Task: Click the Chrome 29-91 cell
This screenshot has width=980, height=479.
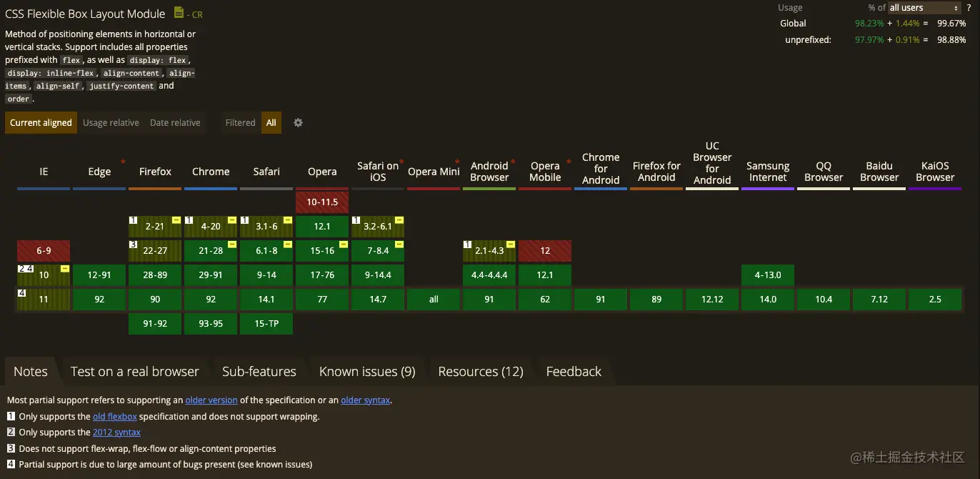Action: click(211, 275)
